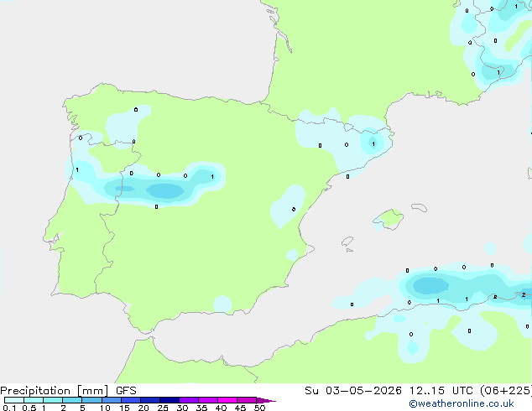Click the "(06+225)" forecast run text
This screenshot has width=532, height=411.
pos(506,391)
